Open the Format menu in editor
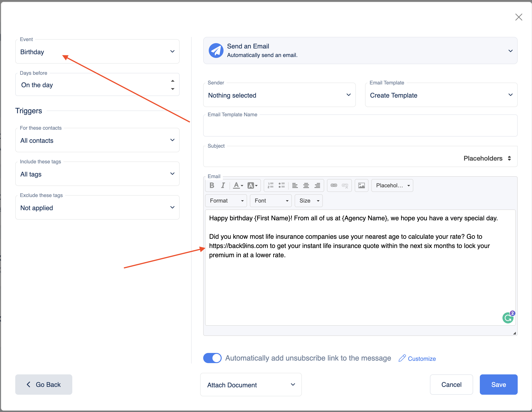The image size is (532, 412). pyautogui.click(x=226, y=200)
